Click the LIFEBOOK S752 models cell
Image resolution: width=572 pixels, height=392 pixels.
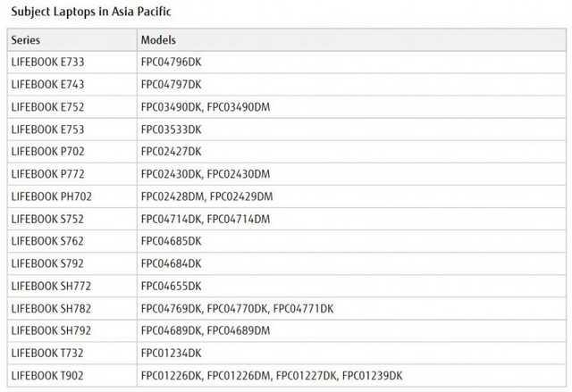[205, 219]
